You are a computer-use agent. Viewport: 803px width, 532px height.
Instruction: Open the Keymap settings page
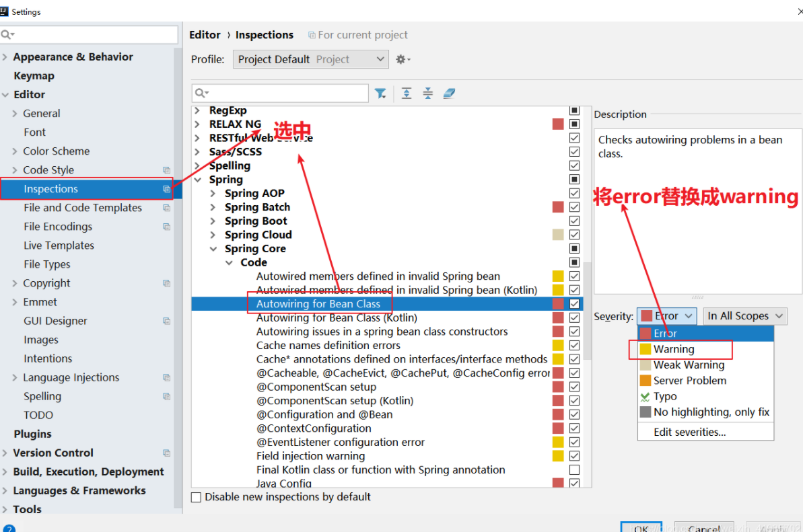(34, 76)
